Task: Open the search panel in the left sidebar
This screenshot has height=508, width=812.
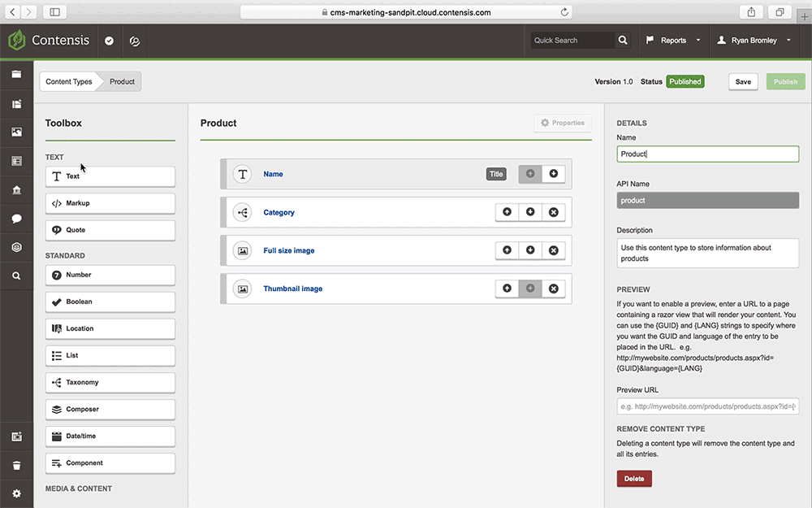Action: click(x=16, y=276)
